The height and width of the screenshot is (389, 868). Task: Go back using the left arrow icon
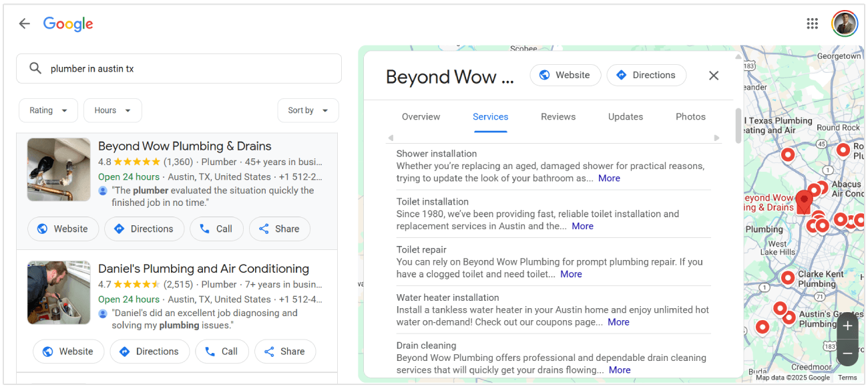coord(25,24)
